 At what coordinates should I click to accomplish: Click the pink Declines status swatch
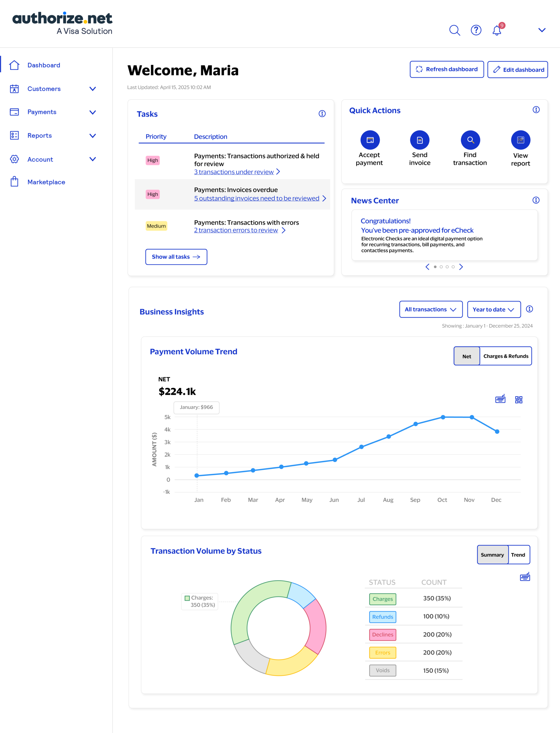click(x=382, y=635)
